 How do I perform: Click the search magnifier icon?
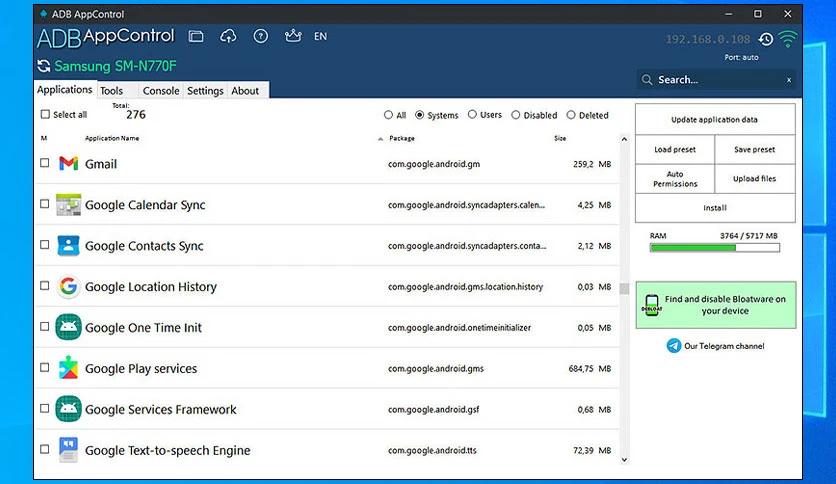point(647,80)
